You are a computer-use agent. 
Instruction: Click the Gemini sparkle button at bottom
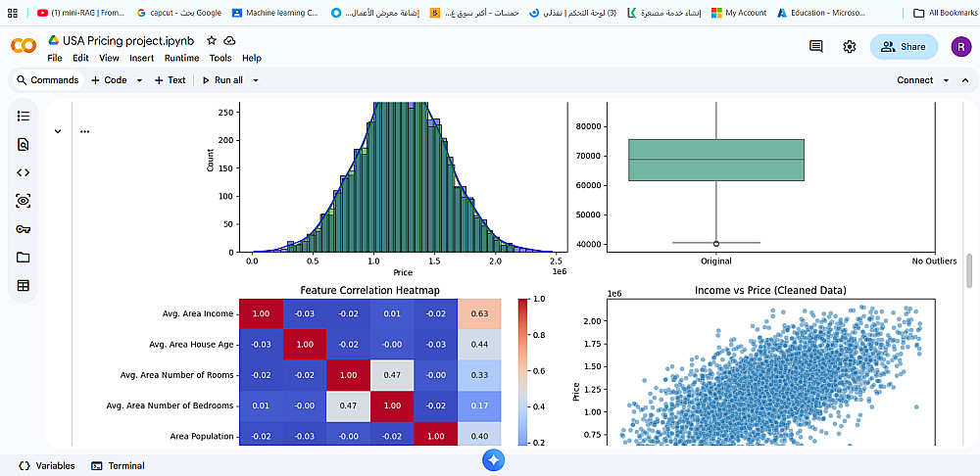[x=493, y=461]
